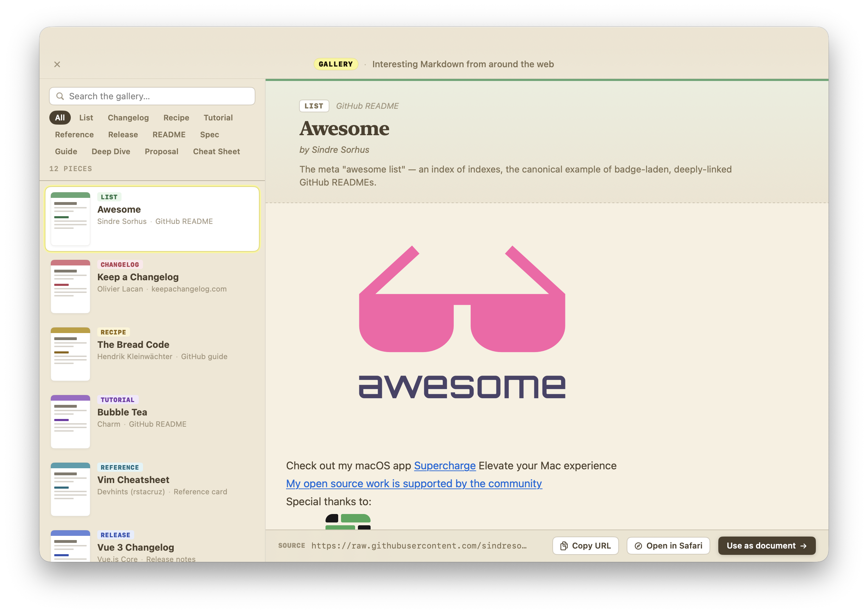Follow the Supercharge link
This screenshot has width=868, height=614.
point(445,466)
